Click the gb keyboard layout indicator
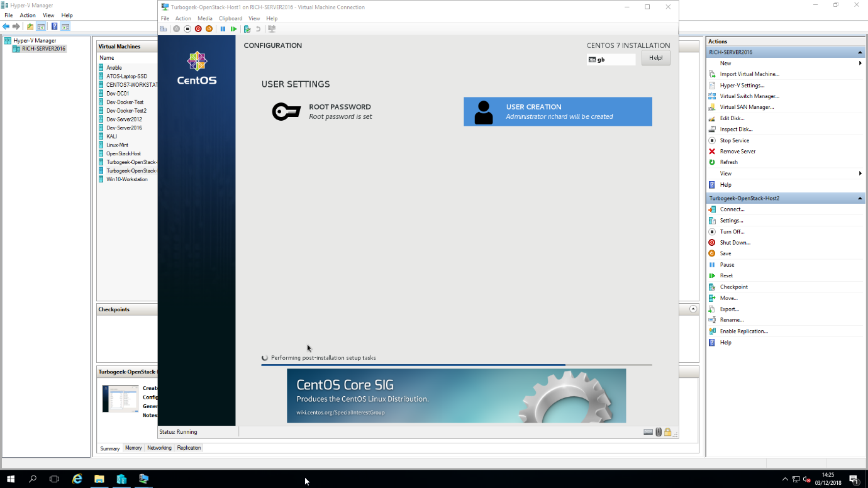 pyautogui.click(x=611, y=59)
